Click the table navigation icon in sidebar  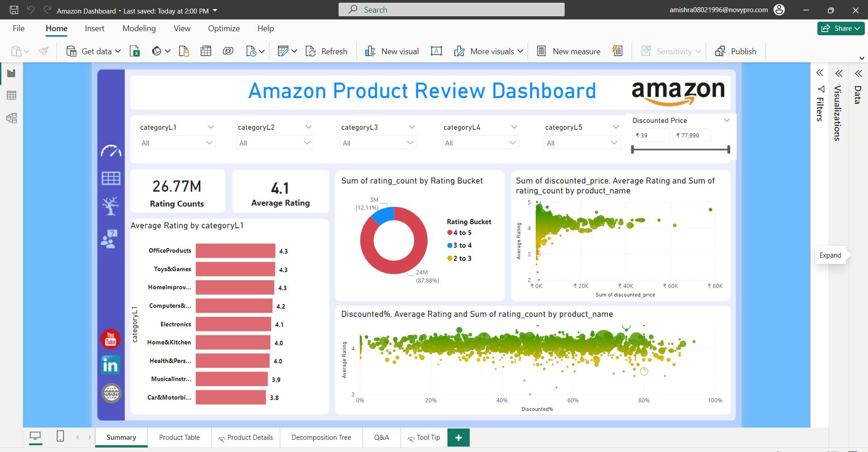tap(111, 179)
